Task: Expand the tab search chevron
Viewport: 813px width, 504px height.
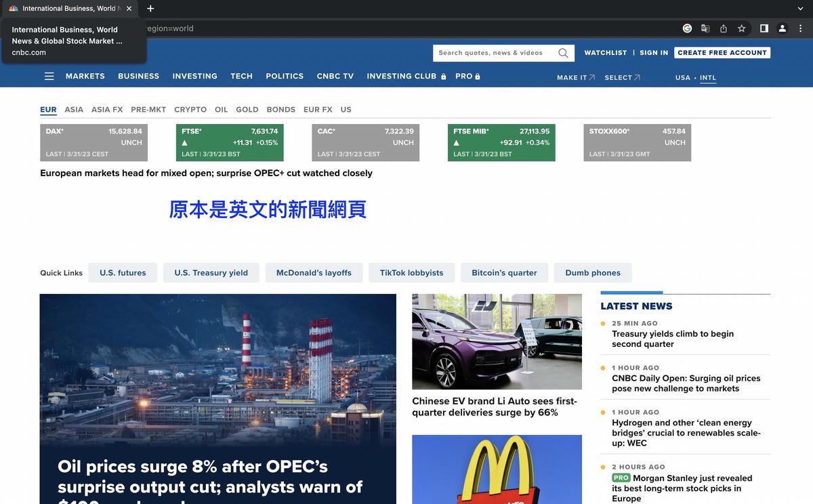Action: (800, 9)
